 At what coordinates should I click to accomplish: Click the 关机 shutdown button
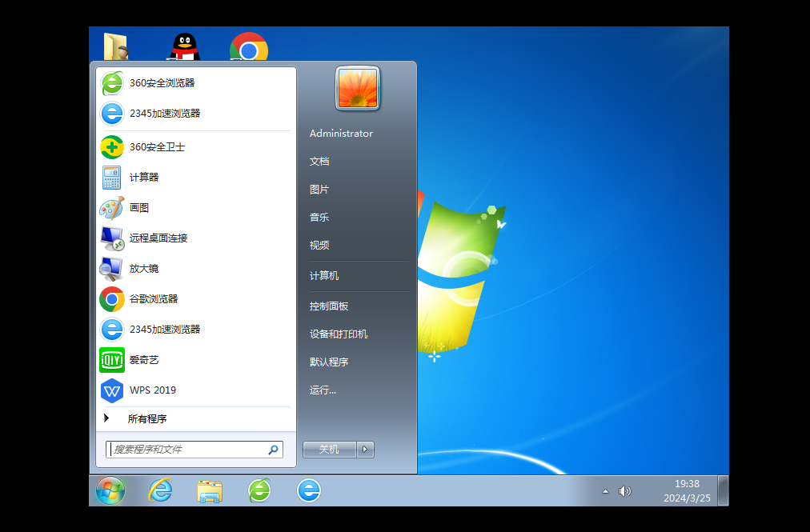coord(329,450)
